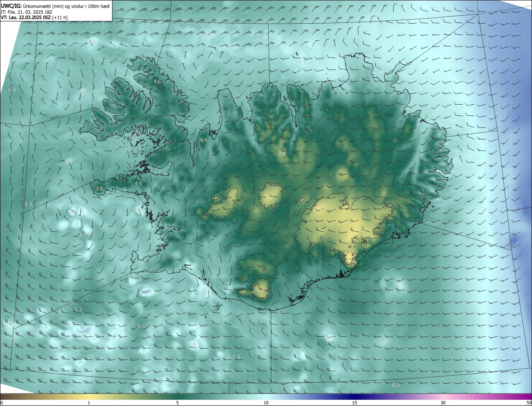Click the title text 'Úrkomumætti (mm) og vindur í 100m hæð'
This screenshot has height=406, width=532.
pos(66,5)
